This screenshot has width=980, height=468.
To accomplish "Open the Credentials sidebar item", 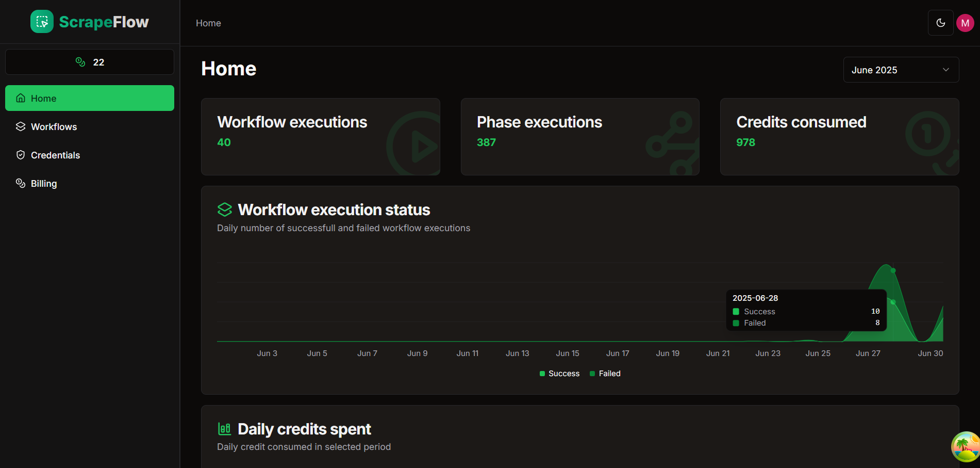I will click(x=55, y=155).
